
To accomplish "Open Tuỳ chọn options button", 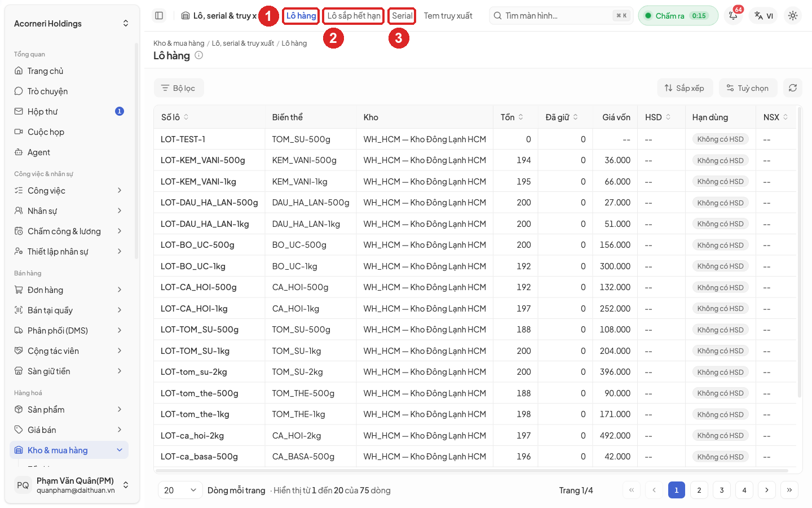I will pos(748,88).
